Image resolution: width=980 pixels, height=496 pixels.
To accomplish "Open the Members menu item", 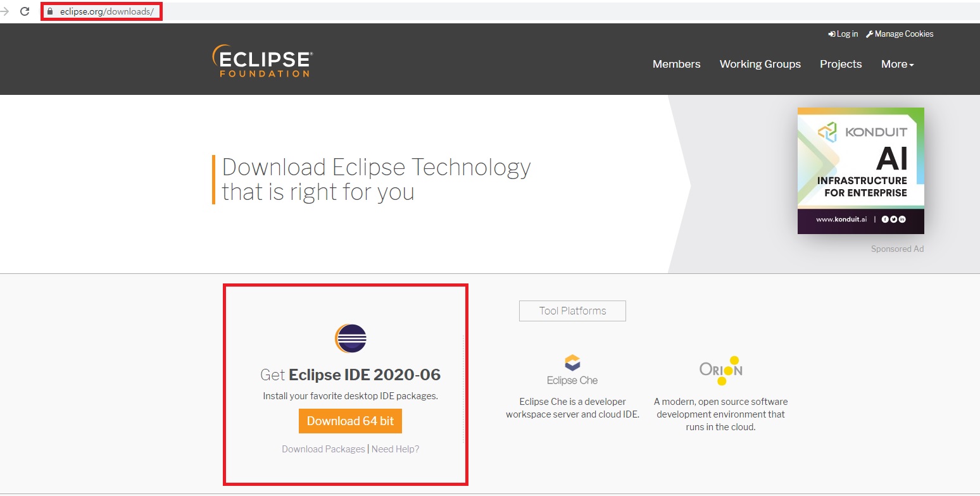I will 677,64.
